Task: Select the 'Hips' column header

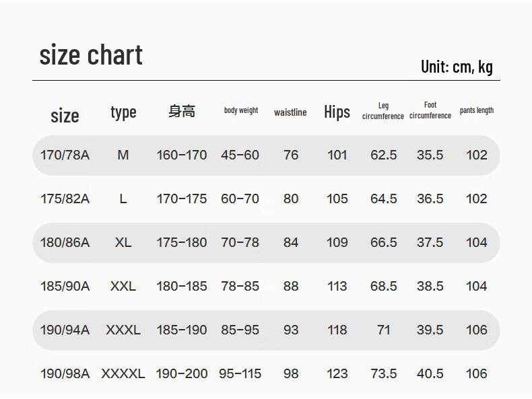Action: [x=337, y=112]
